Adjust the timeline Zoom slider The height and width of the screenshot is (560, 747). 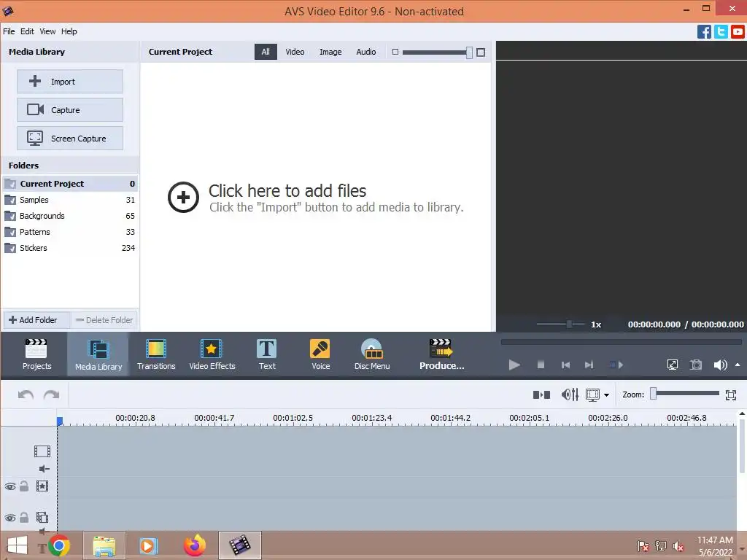click(685, 393)
